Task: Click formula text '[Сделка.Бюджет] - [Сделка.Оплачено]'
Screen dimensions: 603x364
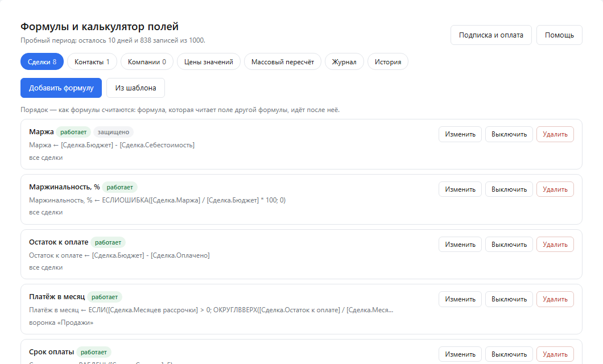Action: 151,255
